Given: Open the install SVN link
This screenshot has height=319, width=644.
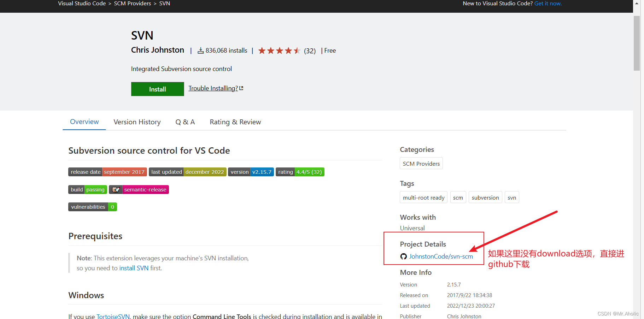Looking at the screenshot, I should coord(134,268).
